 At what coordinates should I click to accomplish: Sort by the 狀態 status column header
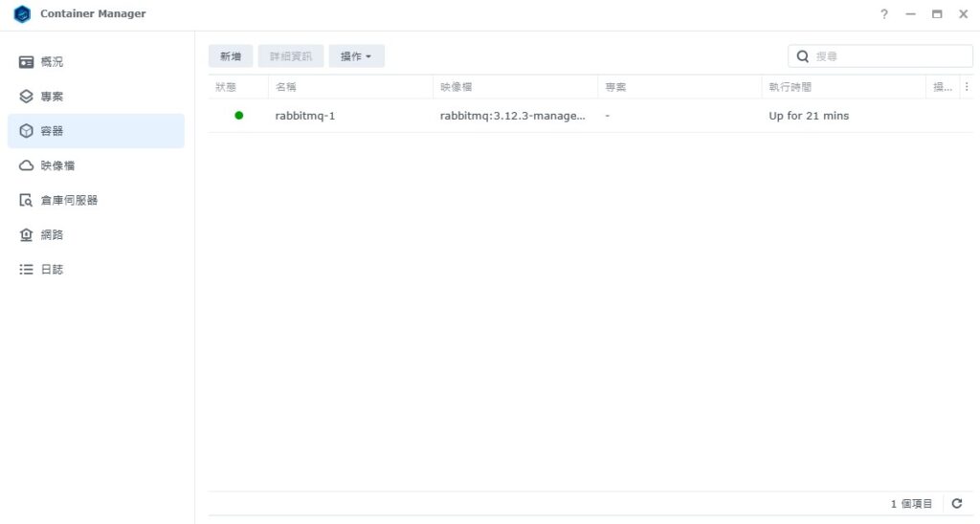click(238, 87)
